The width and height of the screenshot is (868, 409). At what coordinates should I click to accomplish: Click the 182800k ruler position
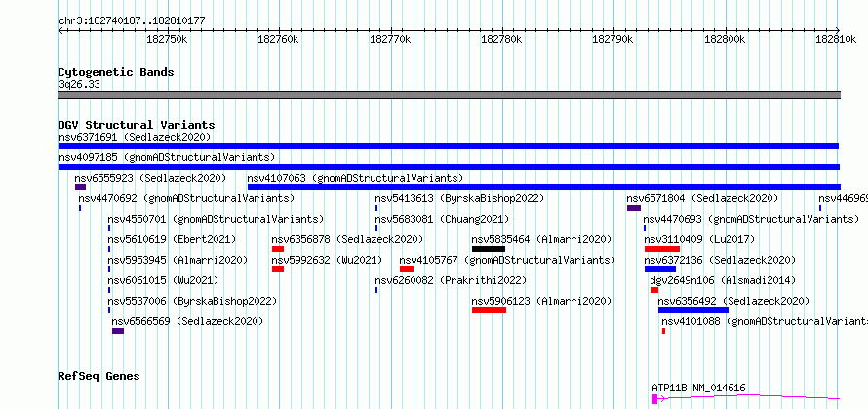725,40
